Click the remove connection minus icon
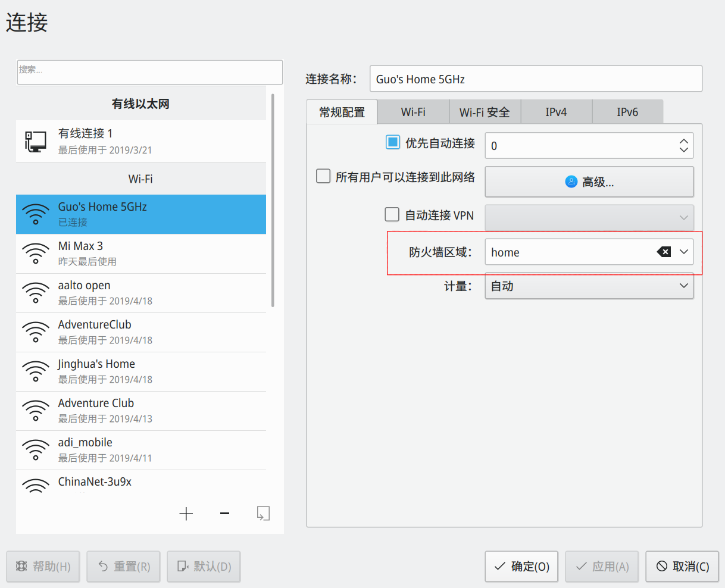 224,513
